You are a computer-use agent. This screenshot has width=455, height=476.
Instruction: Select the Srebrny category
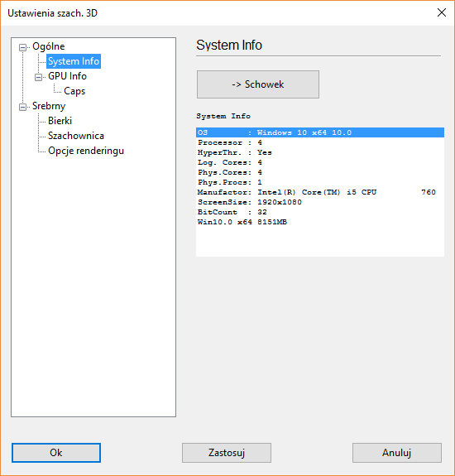click(49, 106)
